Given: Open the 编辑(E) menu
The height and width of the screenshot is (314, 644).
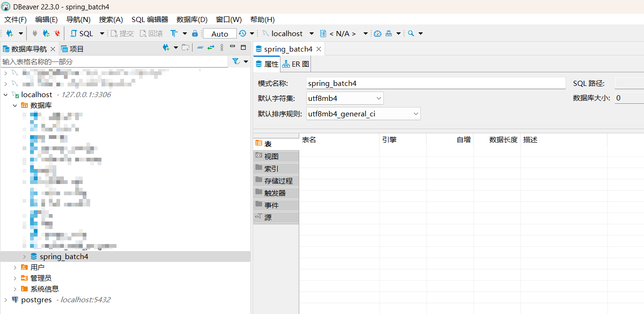Looking at the screenshot, I should pos(47,20).
